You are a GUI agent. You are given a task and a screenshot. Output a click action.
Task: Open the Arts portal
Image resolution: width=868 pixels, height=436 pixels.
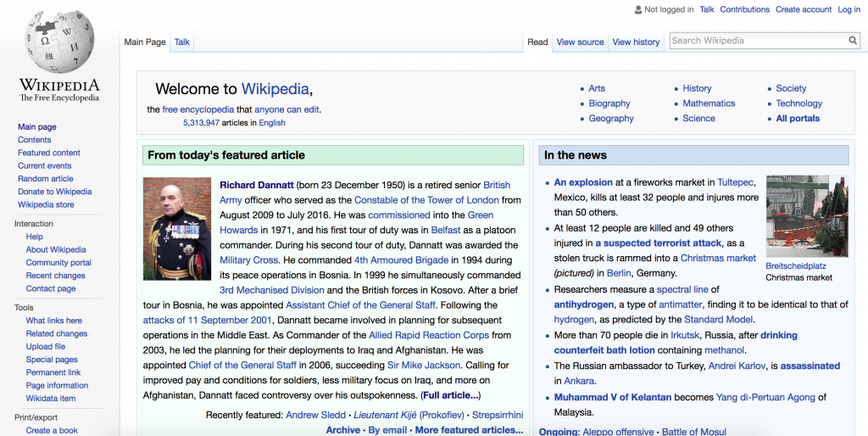(x=597, y=88)
